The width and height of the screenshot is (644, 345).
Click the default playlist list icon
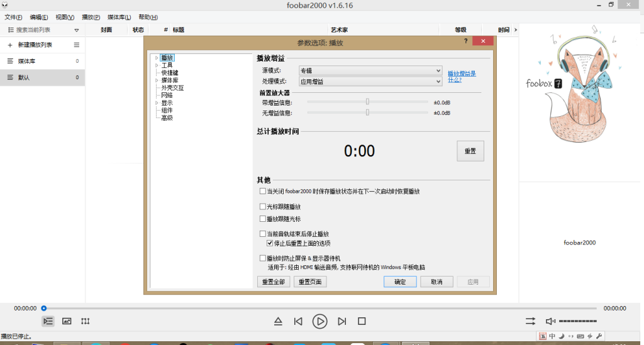pos(10,77)
